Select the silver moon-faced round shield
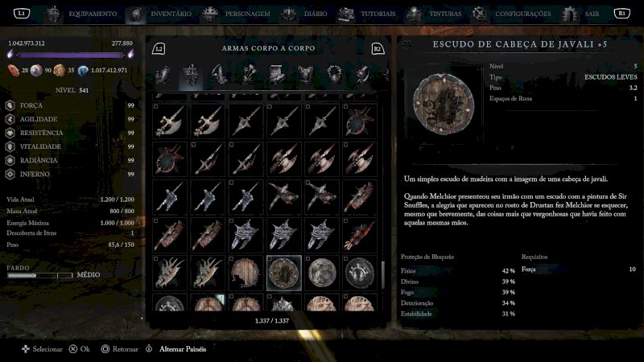644x362 pixels. click(321, 273)
